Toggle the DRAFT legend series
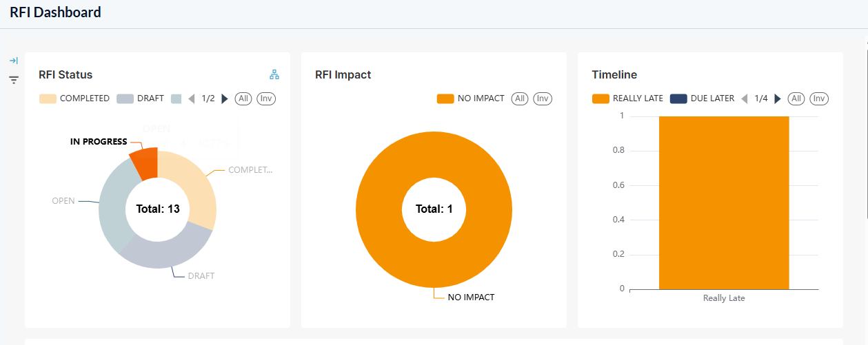This screenshot has width=868, height=345. coord(141,98)
